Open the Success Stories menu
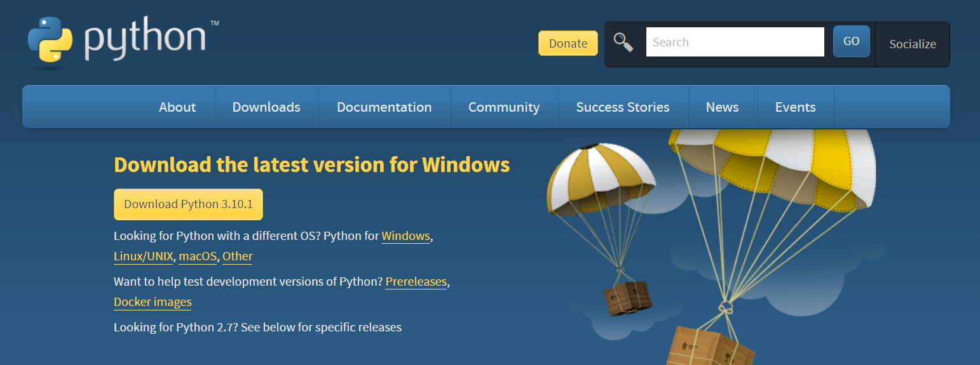980x365 pixels. (623, 107)
